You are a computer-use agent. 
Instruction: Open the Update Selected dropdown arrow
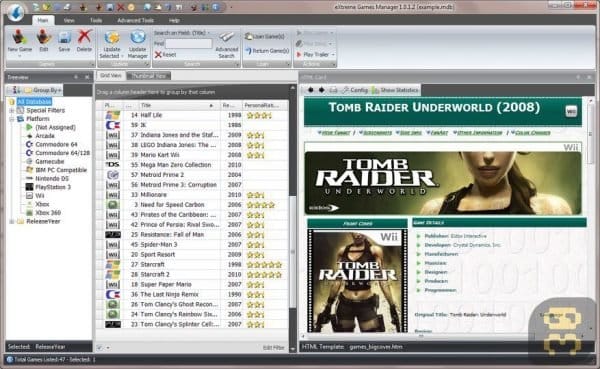(x=122, y=56)
